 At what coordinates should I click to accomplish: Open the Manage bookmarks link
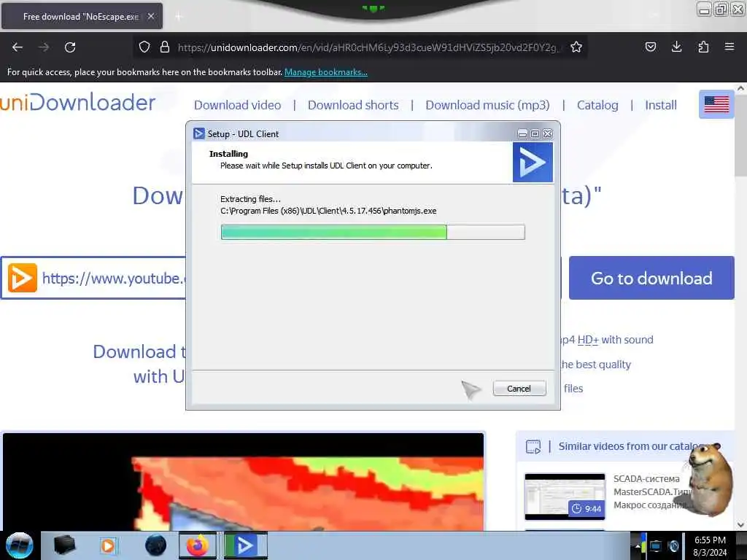[x=326, y=72]
